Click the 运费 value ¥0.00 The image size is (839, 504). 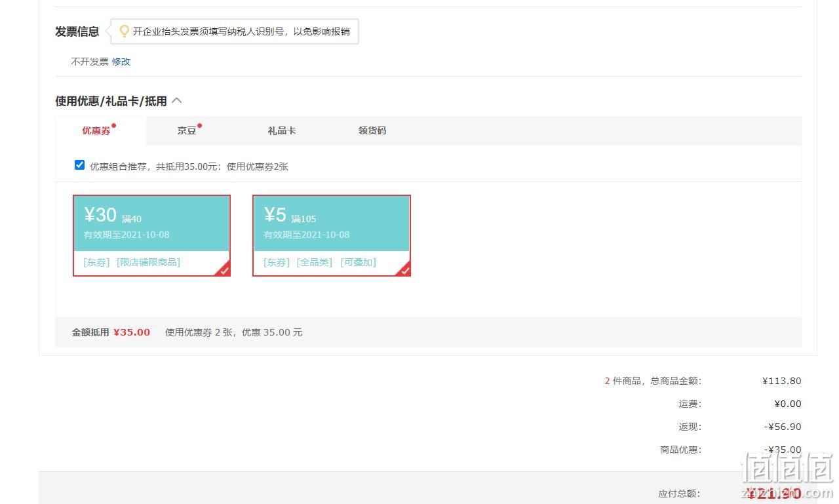[787, 404]
